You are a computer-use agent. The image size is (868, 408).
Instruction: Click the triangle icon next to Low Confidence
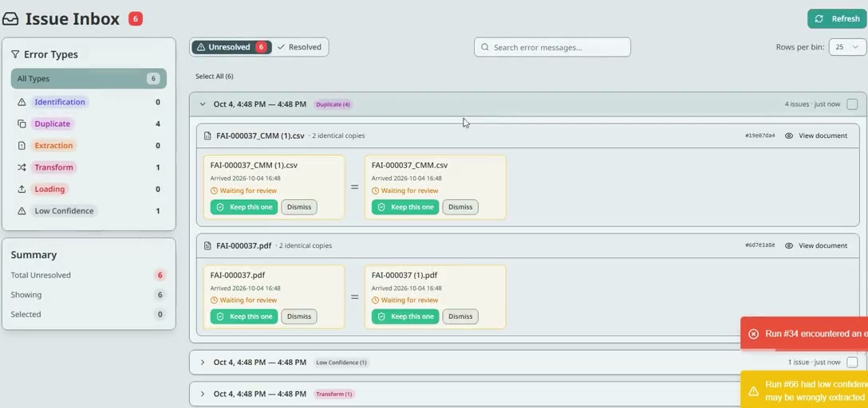pyautogui.click(x=22, y=210)
